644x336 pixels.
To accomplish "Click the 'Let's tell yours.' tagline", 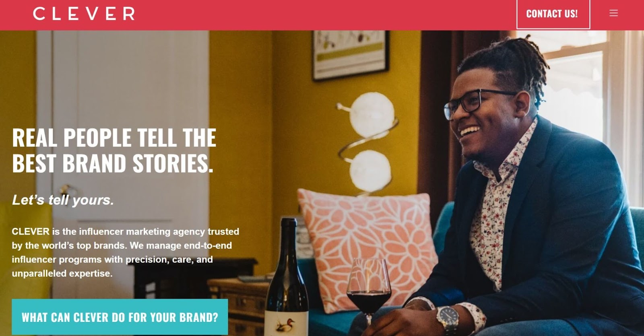I will 63,200.
